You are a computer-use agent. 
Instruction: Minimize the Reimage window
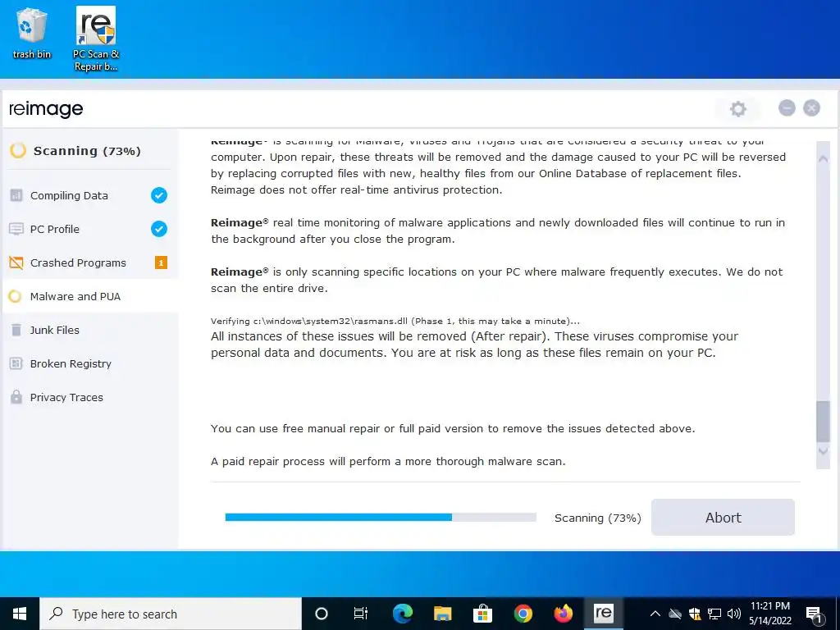pyautogui.click(x=787, y=108)
